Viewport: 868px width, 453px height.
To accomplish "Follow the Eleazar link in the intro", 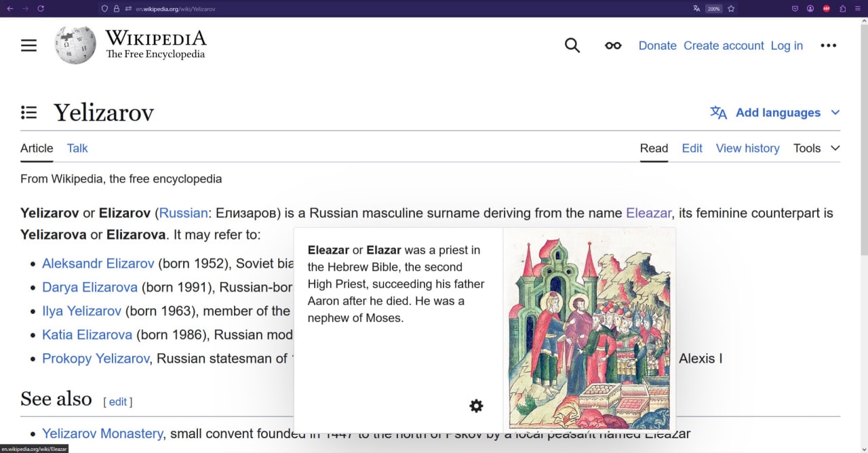I will [649, 213].
